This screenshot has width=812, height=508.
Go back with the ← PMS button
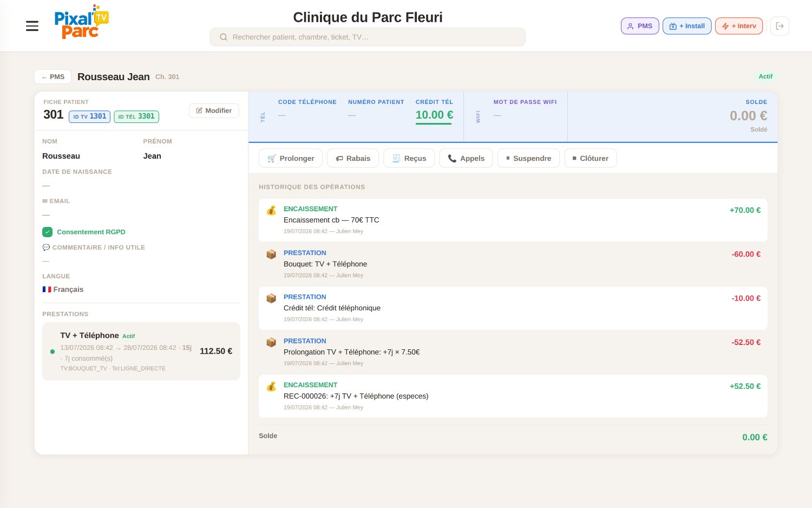pyautogui.click(x=53, y=77)
